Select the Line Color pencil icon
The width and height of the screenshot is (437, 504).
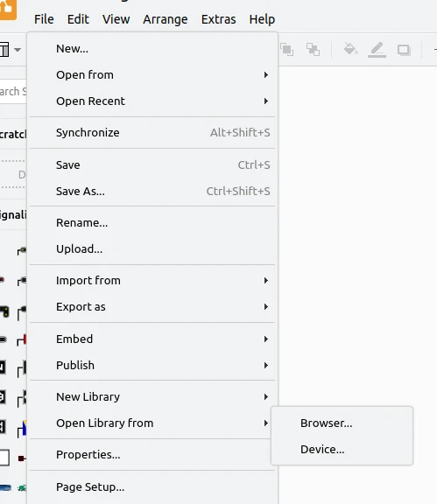click(377, 50)
